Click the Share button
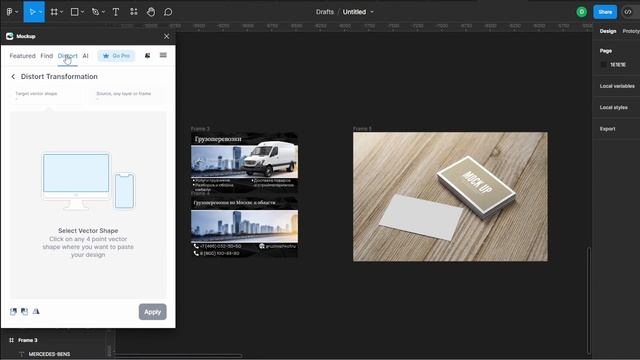The height and width of the screenshot is (360, 640). click(x=605, y=12)
